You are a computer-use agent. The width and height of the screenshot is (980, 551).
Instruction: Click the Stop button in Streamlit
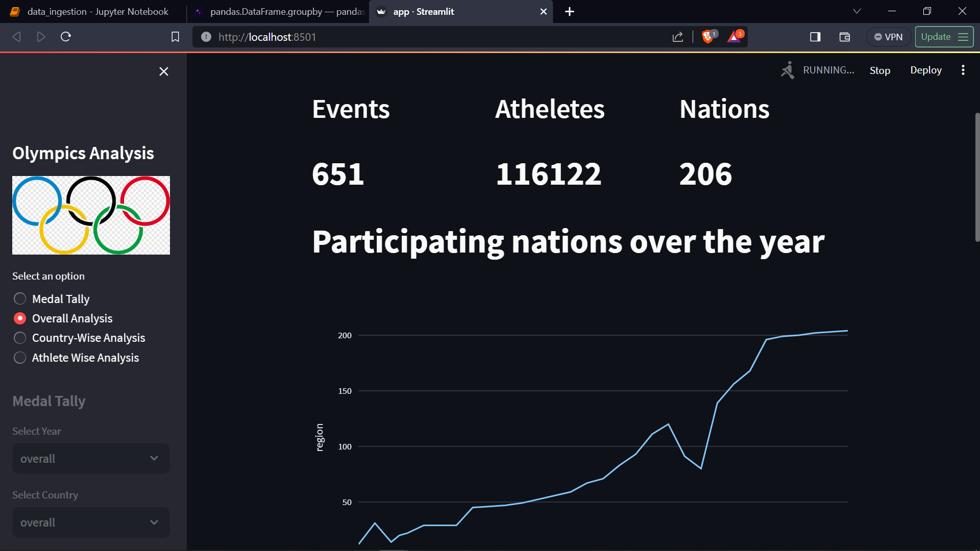click(x=879, y=70)
